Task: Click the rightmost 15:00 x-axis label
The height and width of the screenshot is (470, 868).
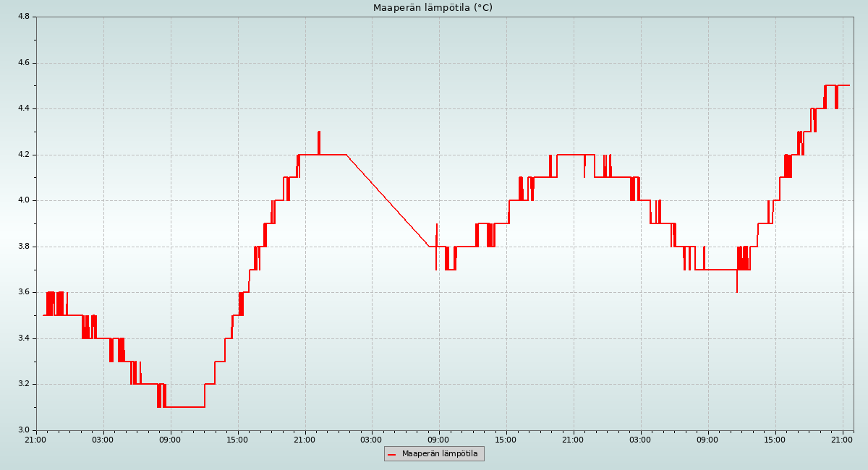Action: point(775,440)
